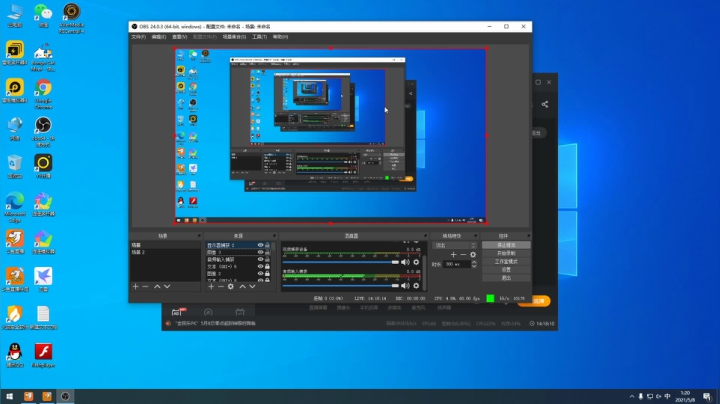Click 退出 button in Controls

tap(506, 278)
